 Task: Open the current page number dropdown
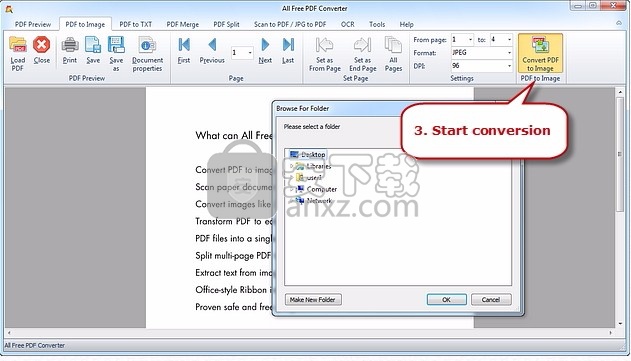(x=250, y=53)
